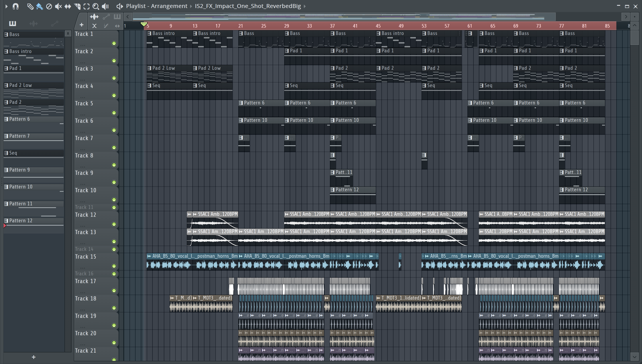Image resolution: width=642 pixels, height=364 pixels.
Task: Click the stretch arrows icon in header
Action: pos(117,26)
